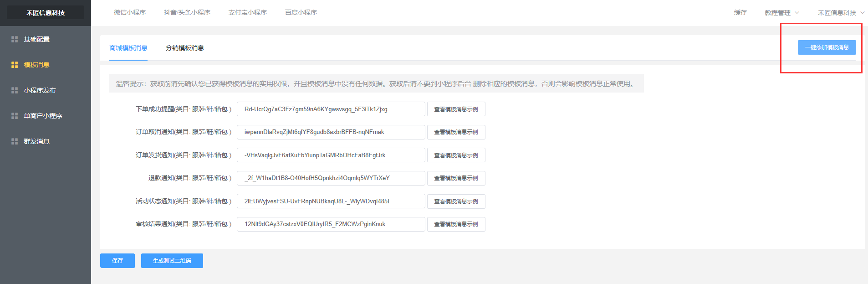
Task: Save settings with the 保存 button
Action: click(117, 261)
